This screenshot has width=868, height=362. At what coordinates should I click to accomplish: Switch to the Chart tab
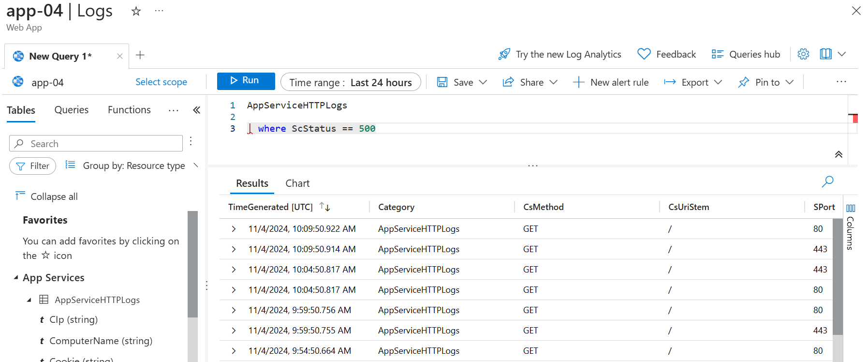click(297, 183)
